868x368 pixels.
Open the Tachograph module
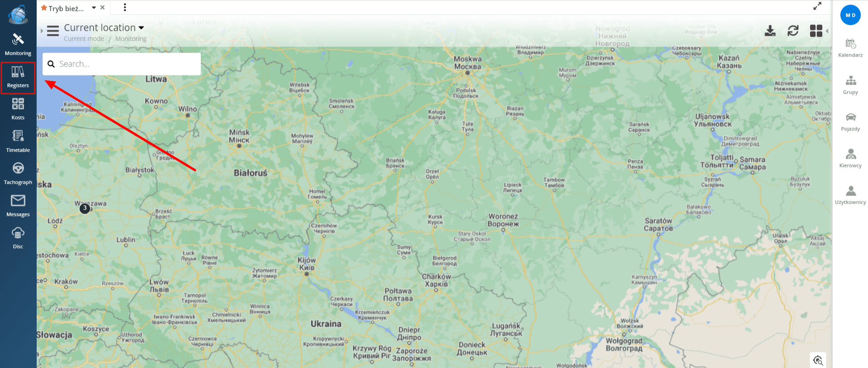point(18,174)
